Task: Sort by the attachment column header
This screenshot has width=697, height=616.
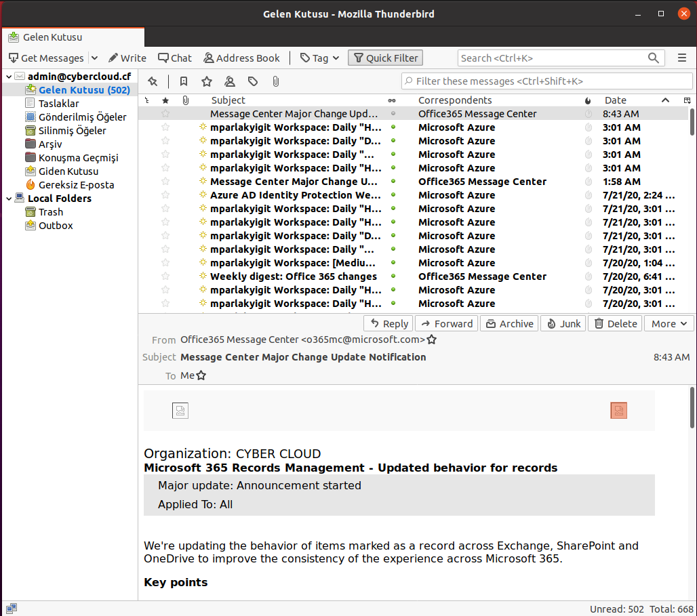Action: coord(186,100)
